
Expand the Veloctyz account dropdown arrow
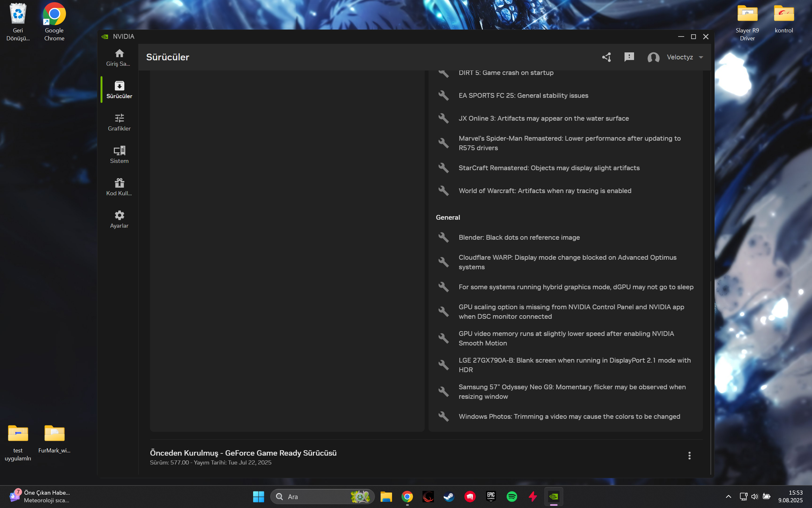pyautogui.click(x=701, y=57)
